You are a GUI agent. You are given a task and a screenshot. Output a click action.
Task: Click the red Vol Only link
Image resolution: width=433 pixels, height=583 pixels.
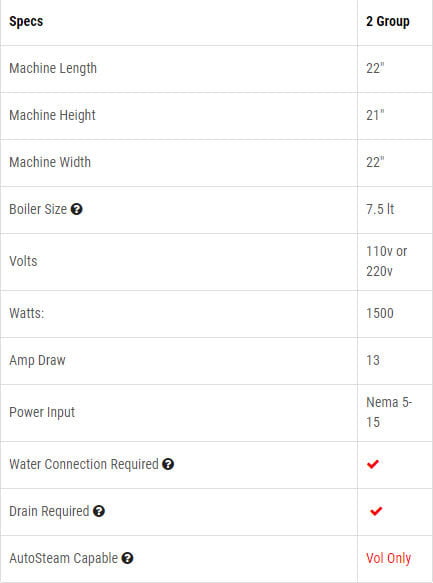[x=388, y=558]
